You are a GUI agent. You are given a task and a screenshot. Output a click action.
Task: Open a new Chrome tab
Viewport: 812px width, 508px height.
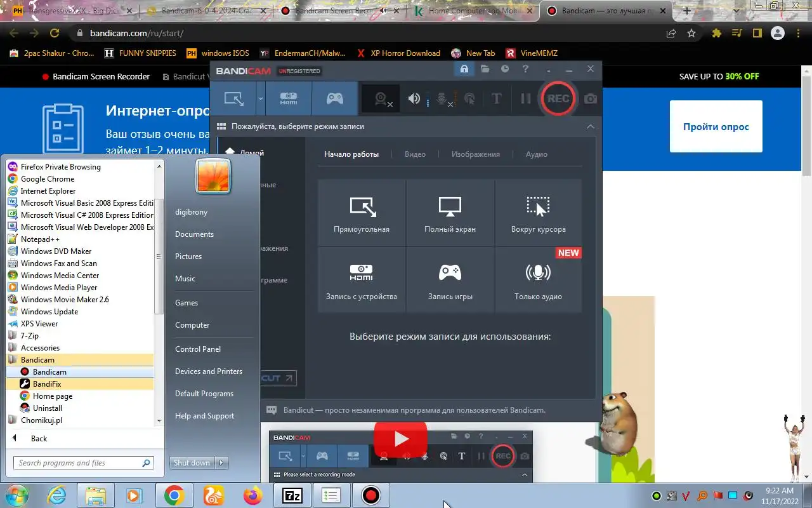(x=687, y=11)
